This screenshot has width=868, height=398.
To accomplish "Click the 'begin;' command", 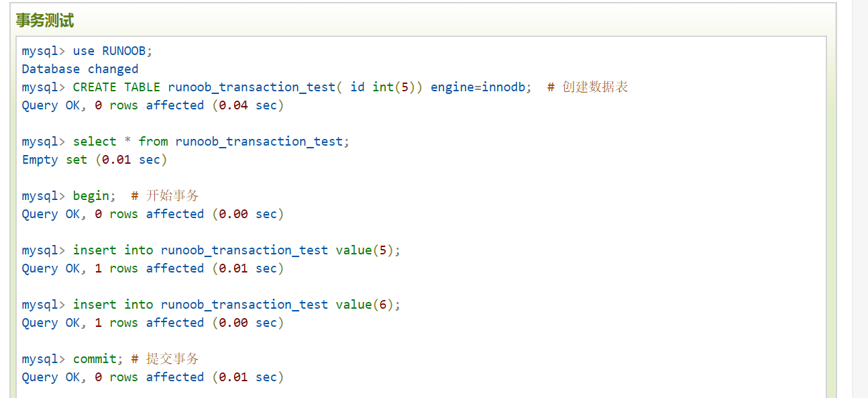I will coord(95,196).
